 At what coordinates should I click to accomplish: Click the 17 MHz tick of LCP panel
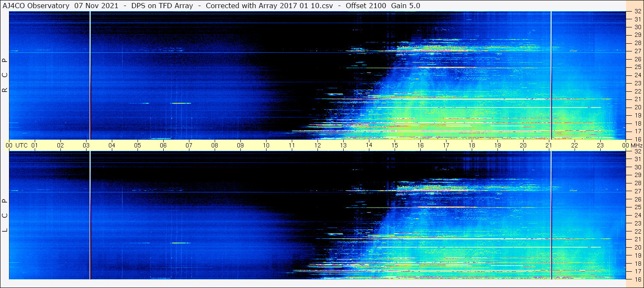(638, 271)
